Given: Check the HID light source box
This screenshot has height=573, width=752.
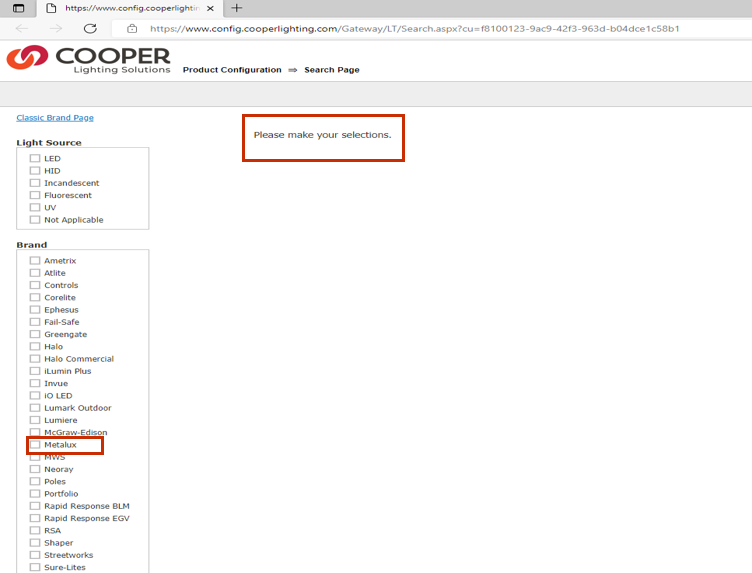Looking at the screenshot, I should pos(35,171).
